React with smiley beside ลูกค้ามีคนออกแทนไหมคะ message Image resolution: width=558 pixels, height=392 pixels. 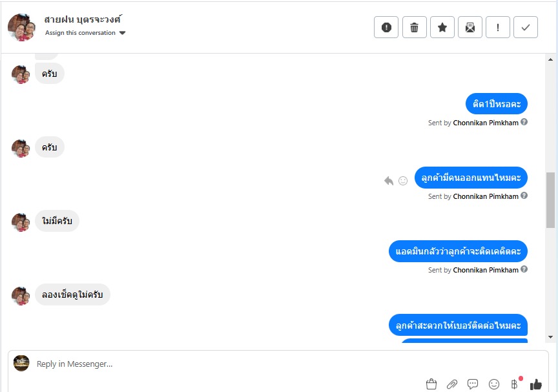(x=403, y=181)
